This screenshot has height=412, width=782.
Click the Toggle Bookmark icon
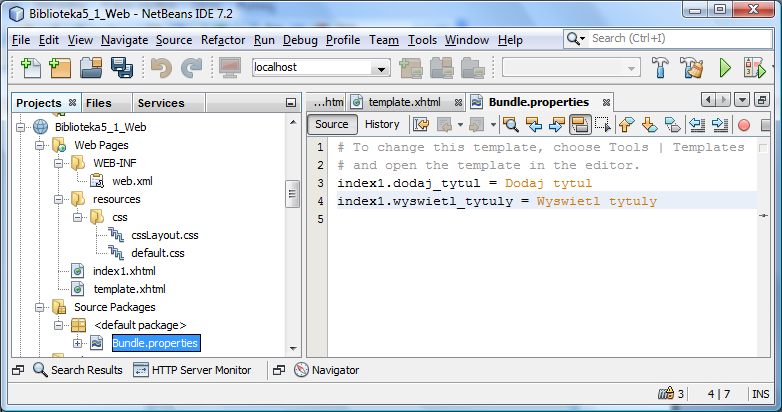pos(672,124)
